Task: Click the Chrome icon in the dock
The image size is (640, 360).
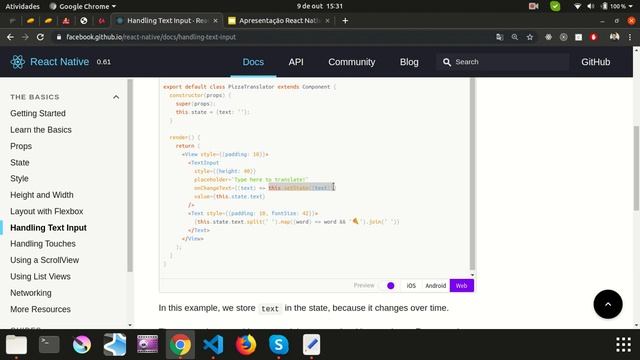Action: 180,345
